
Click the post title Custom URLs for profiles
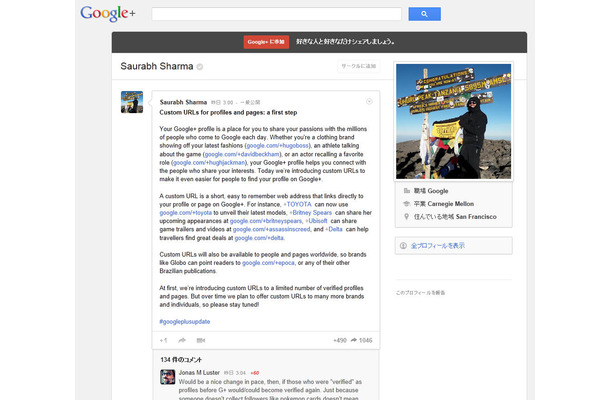click(228, 112)
